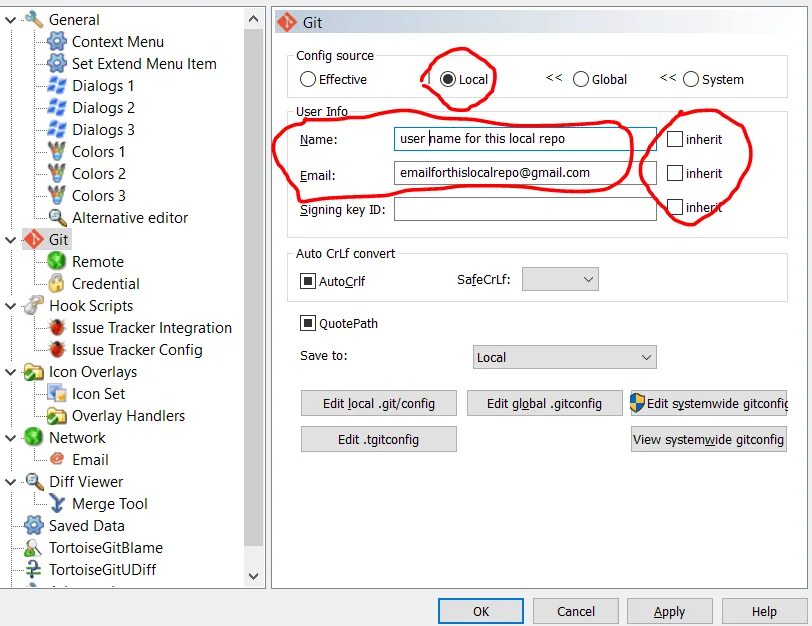Select the Effective config source radio
This screenshot has width=812, height=626.
pos(308,79)
